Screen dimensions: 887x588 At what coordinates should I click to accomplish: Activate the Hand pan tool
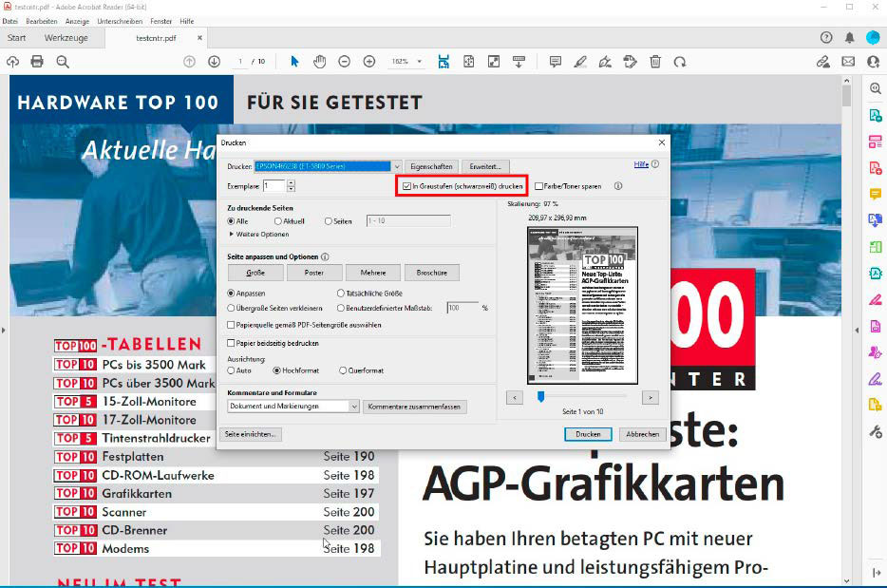click(320, 62)
